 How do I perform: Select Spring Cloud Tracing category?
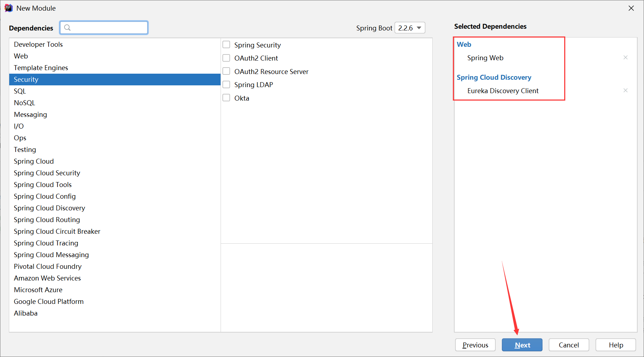115,243
